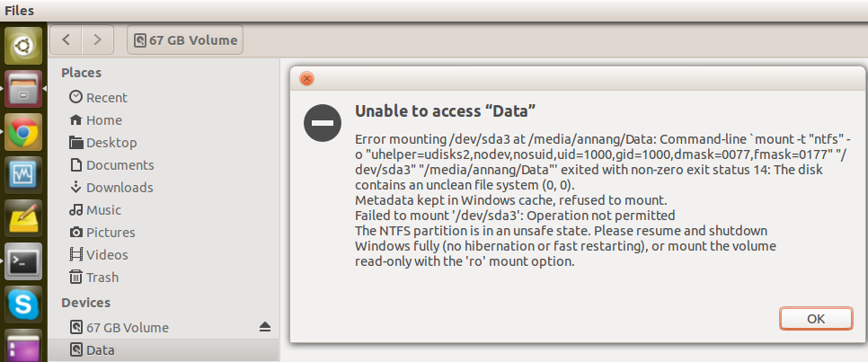Click the 67 GB Volume path button
This screenshot has height=362, width=868.
186,40
